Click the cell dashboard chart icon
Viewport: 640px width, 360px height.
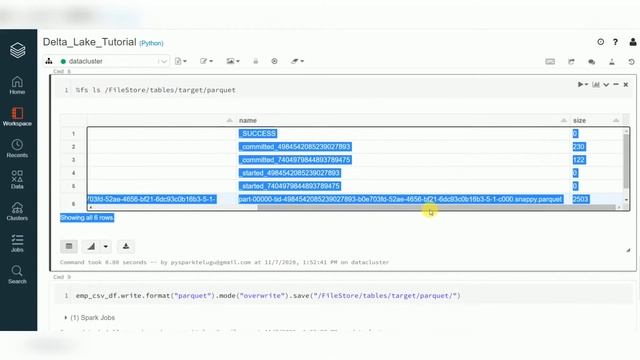596,84
